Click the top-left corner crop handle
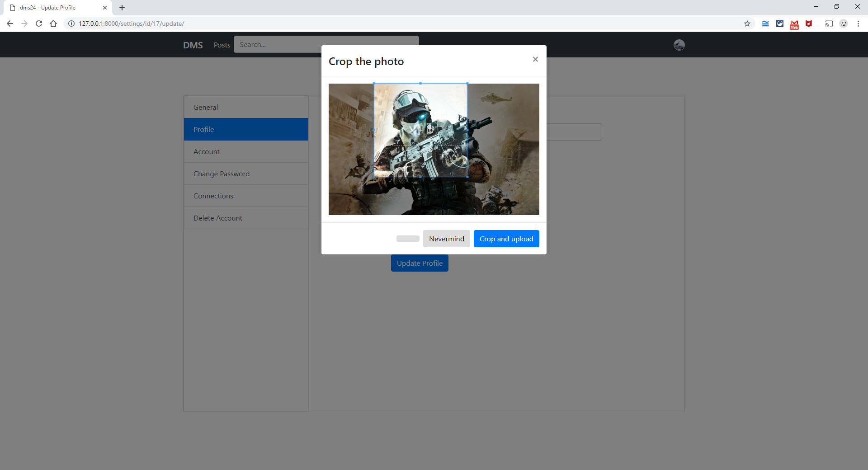The height and width of the screenshot is (470, 868). (x=374, y=84)
